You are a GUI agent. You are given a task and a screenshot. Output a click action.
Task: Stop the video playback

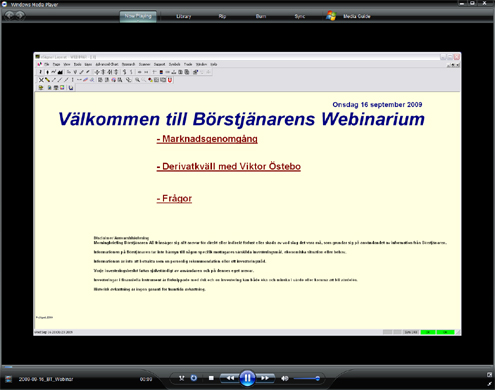(211, 378)
